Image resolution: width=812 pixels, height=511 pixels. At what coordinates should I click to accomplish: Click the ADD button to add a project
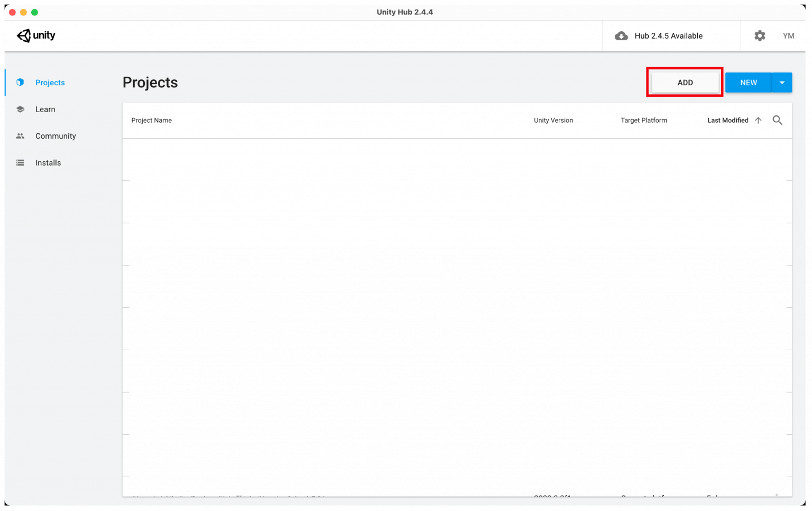pos(685,83)
